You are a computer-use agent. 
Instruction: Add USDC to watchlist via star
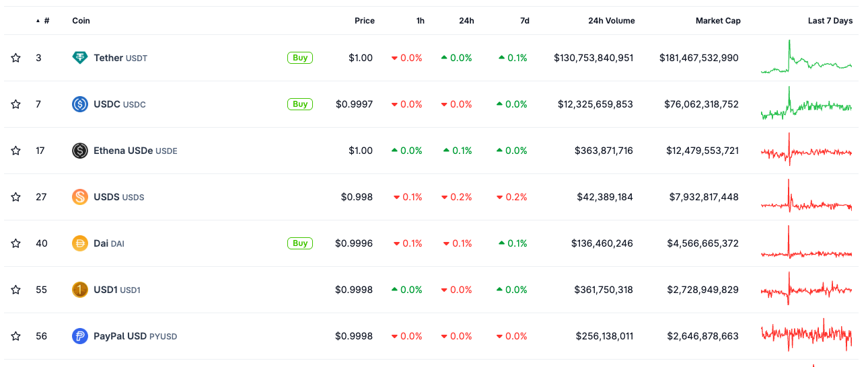coord(15,104)
